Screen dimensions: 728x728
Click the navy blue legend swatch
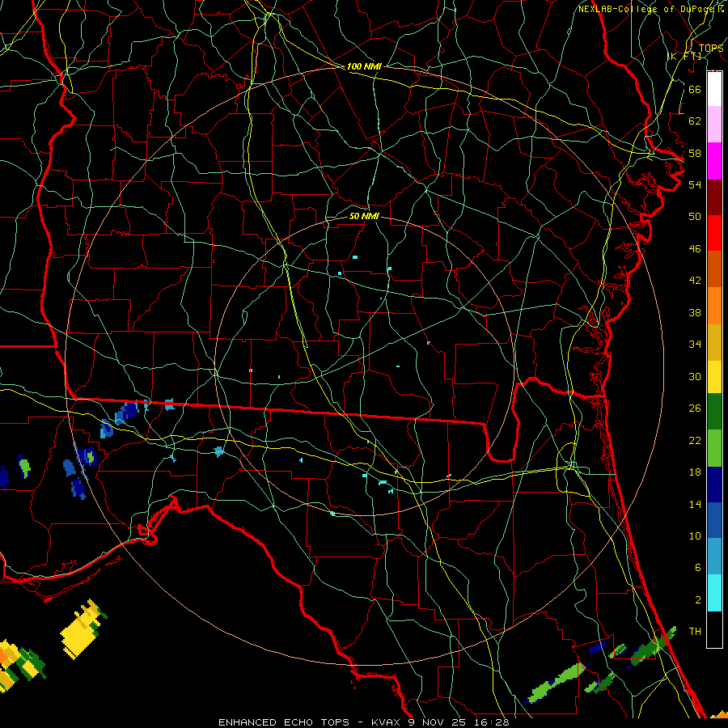[x=714, y=485]
